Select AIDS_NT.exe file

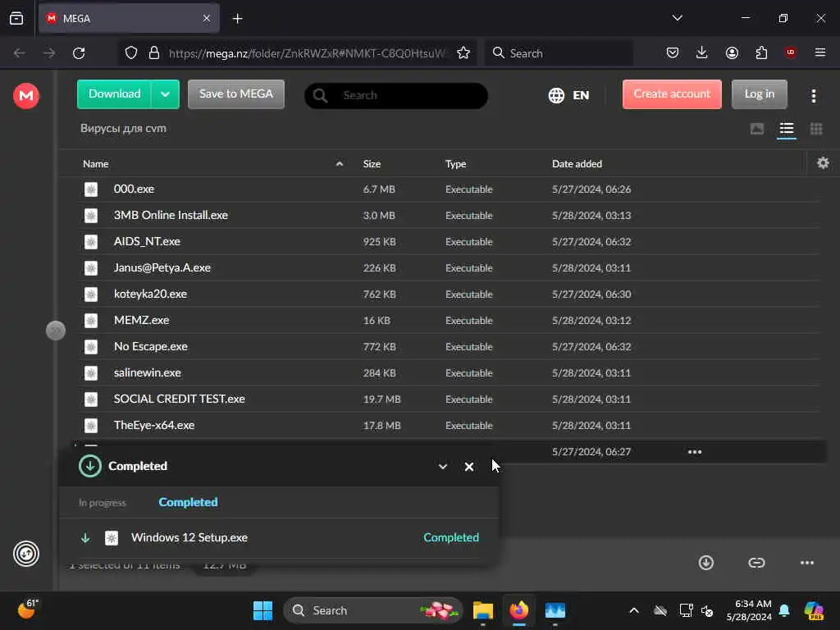pyautogui.click(x=450, y=242)
